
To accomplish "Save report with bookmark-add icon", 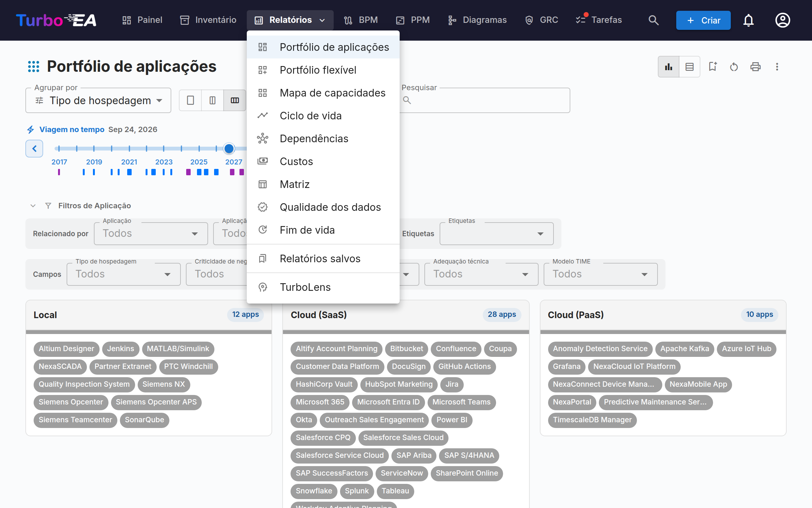I will (712, 67).
